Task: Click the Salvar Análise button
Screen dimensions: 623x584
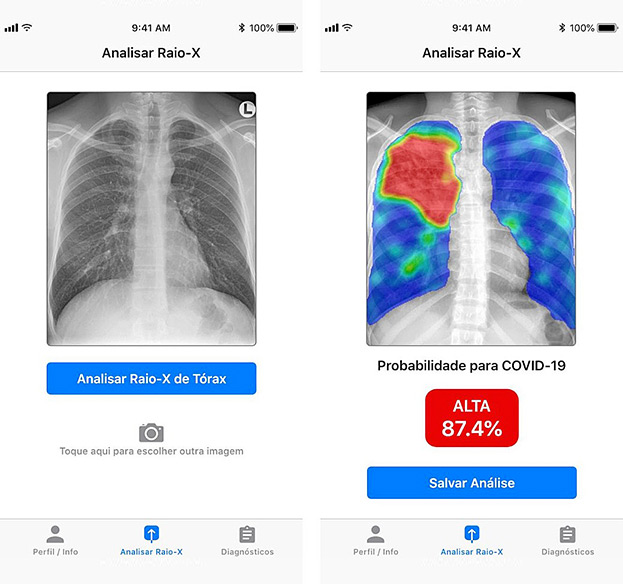Action: 472,483
